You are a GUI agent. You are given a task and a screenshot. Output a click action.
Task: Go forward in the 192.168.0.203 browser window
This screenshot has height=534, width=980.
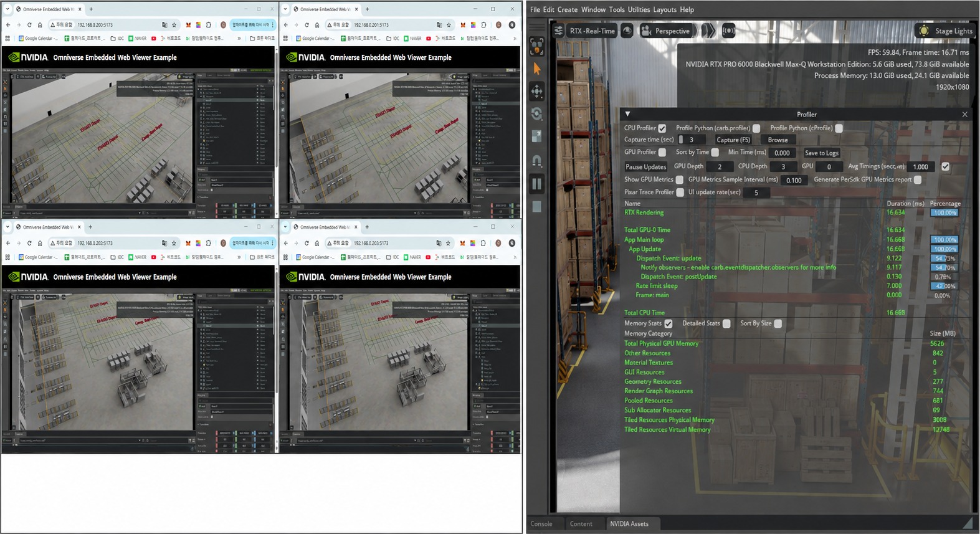click(x=296, y=243)
